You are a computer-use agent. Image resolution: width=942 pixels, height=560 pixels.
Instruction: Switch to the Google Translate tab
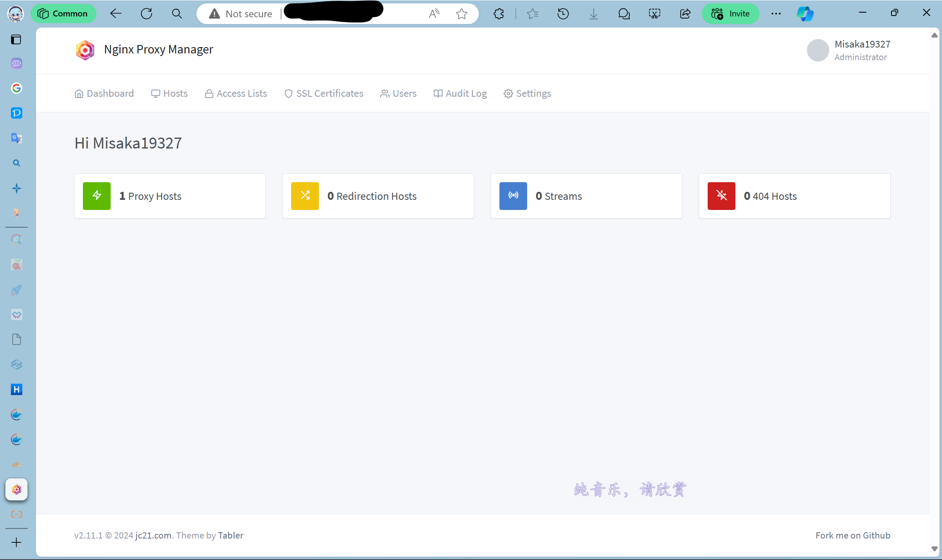pos(16,138)
